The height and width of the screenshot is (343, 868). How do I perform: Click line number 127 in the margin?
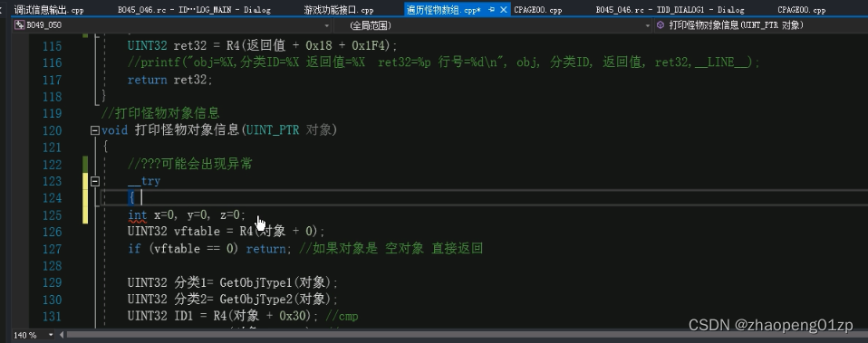53,248
